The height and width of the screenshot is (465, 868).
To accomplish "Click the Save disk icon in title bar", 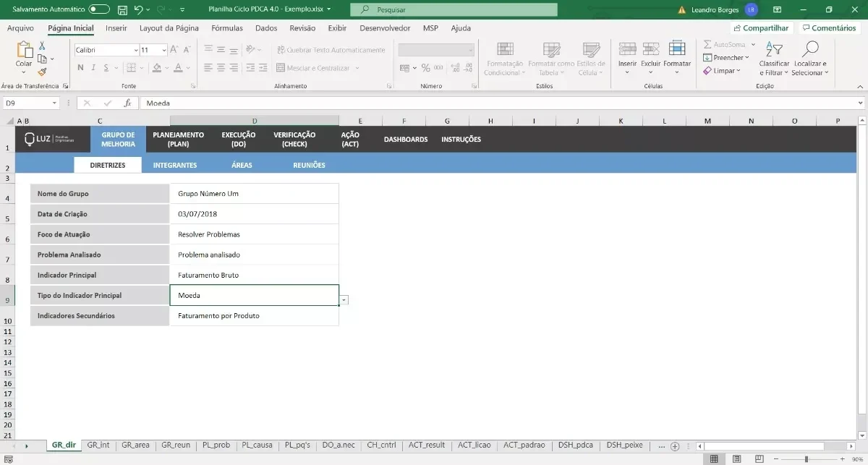I will point(122,10).
